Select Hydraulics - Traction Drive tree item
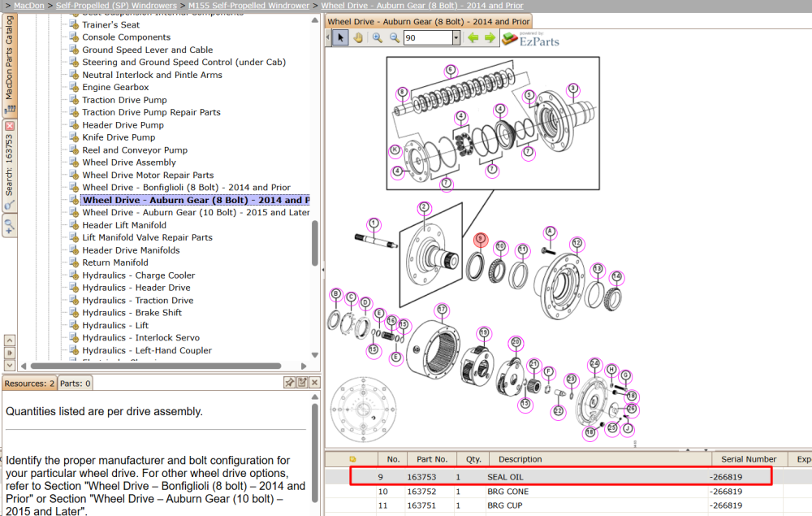Viewport: 812px width, 516px height. click(x=138, y=300)
